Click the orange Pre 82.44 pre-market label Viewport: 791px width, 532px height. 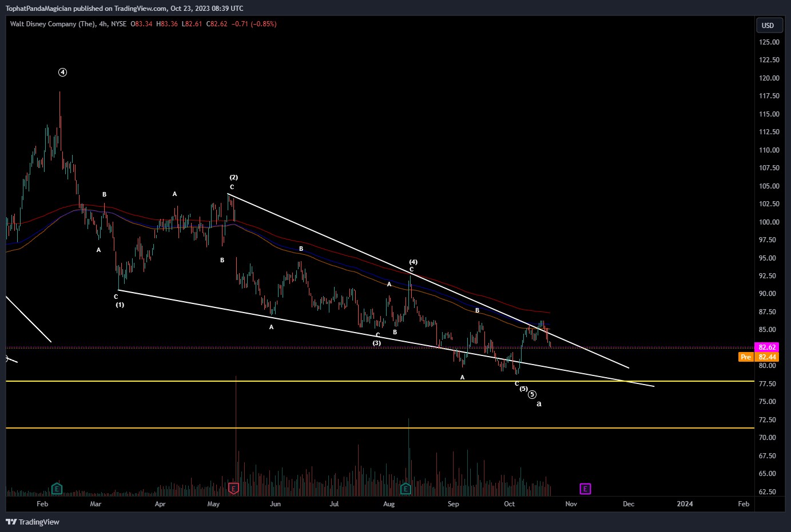click(x=759, y=357)
